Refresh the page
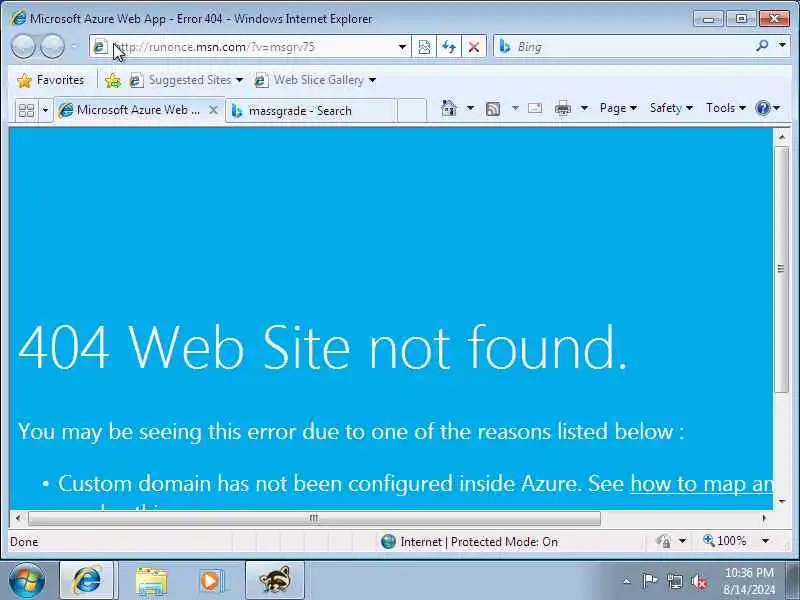This screenshot has height=600, width=800. pyautogui.click(x=449, y=47)
